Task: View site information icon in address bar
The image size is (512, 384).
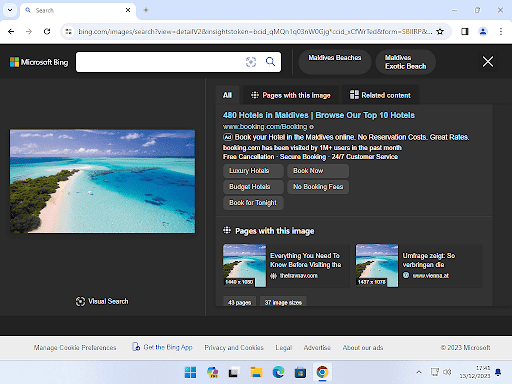Action: [x=68, y=32]
